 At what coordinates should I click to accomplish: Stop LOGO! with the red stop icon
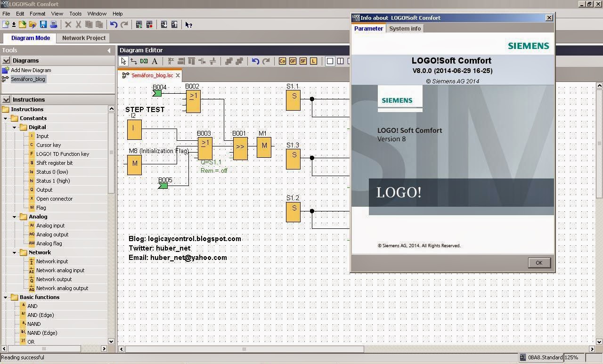click(149, 24)
